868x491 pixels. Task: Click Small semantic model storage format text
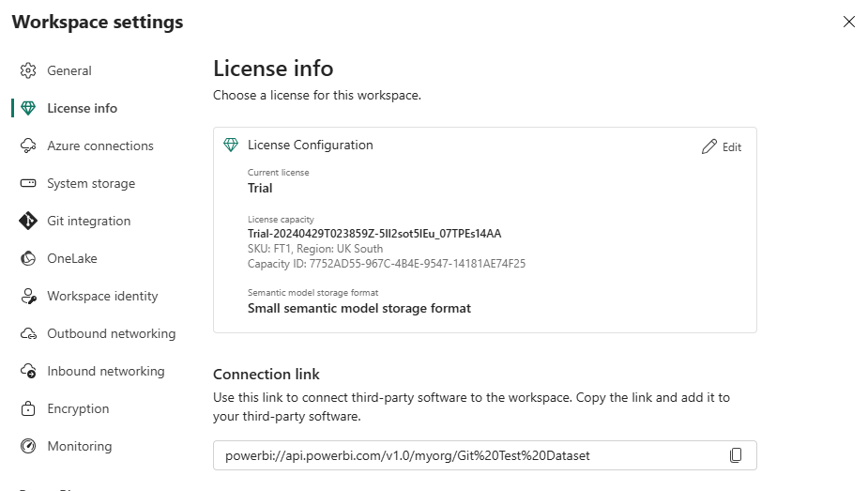[x=358, y=308]
